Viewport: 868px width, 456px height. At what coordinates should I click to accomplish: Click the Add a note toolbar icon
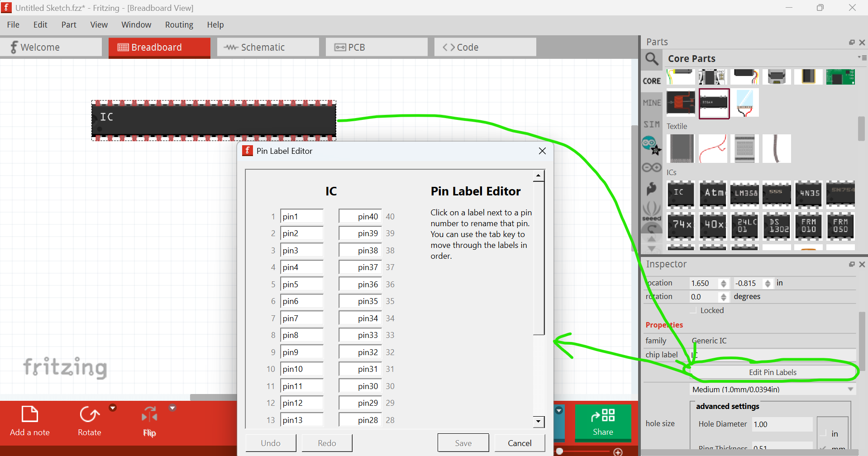tap(30, 414)
